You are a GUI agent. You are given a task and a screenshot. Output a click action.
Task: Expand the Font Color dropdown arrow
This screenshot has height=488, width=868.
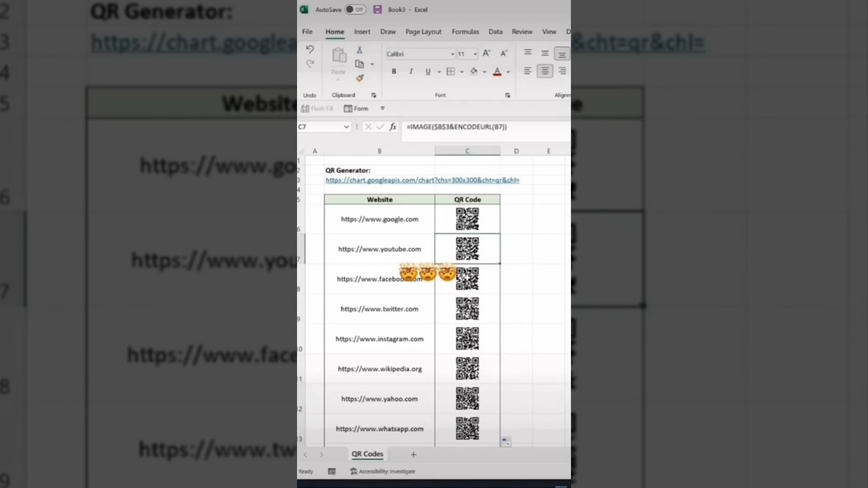508,71
